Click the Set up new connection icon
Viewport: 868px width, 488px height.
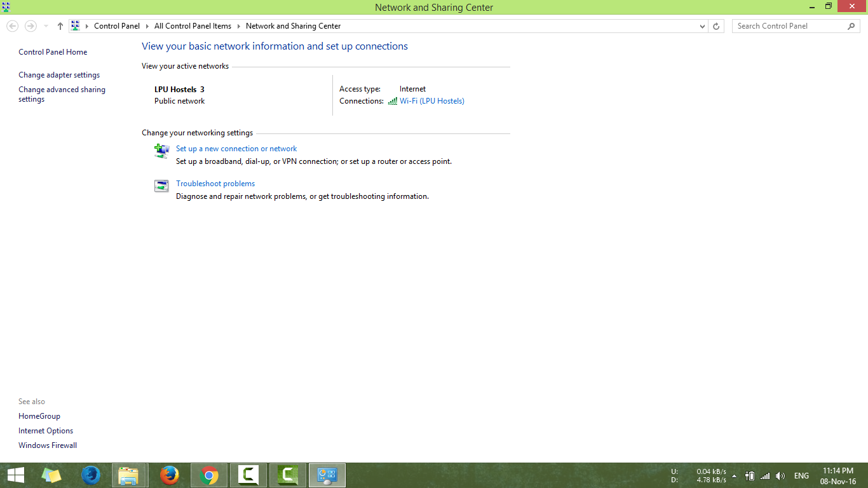pos(161,151)
